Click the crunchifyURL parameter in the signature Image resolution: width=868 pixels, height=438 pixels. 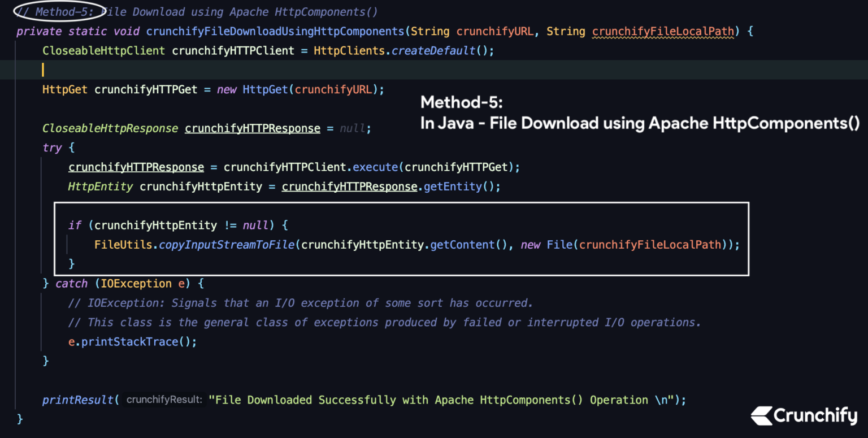[x=494, y=31]
